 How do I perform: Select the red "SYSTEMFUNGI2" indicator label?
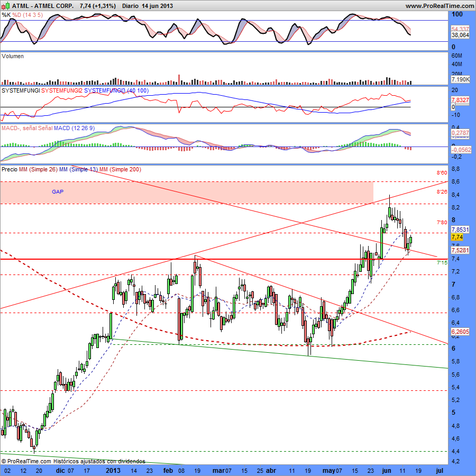(62, 90)
